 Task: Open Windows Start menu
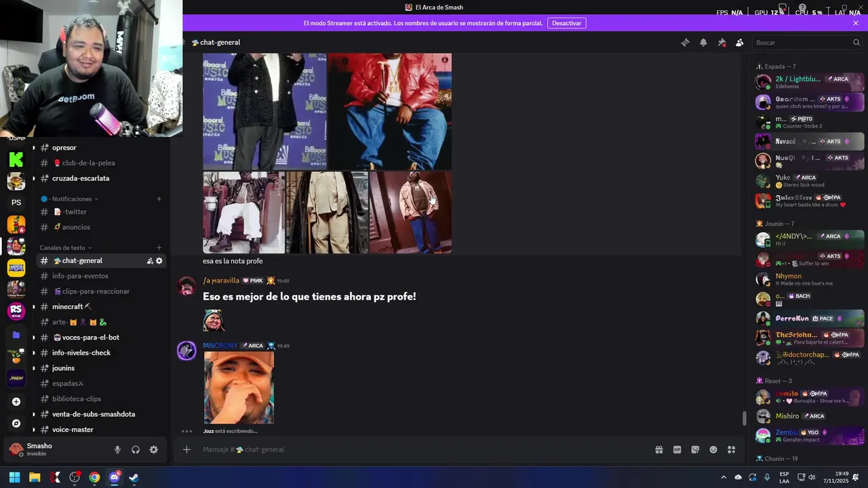click(14, 477)
